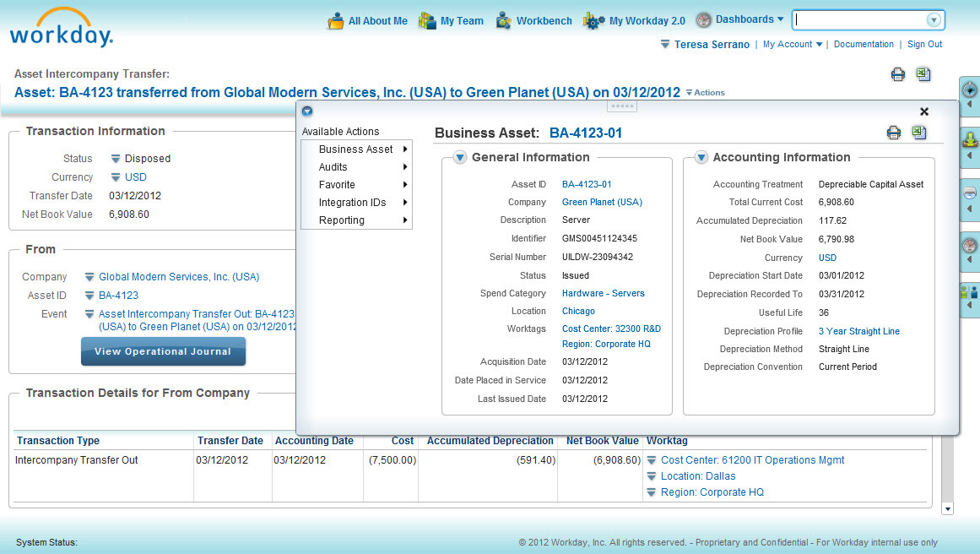Click related actions icon beside left USD
This screenshot has height=554, width=980.
(x=116, y=177)
